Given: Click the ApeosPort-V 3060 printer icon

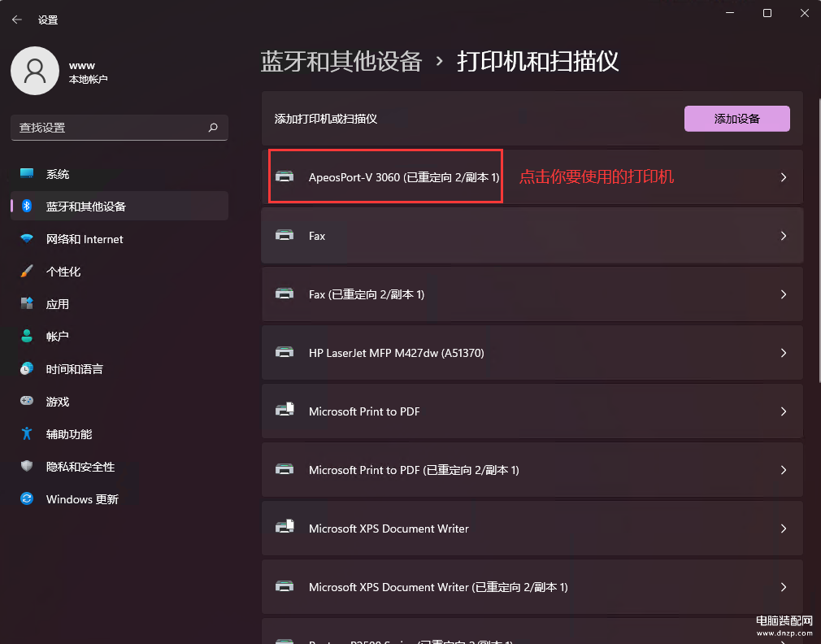Looking at the screenshot, I should pos(285,176).
